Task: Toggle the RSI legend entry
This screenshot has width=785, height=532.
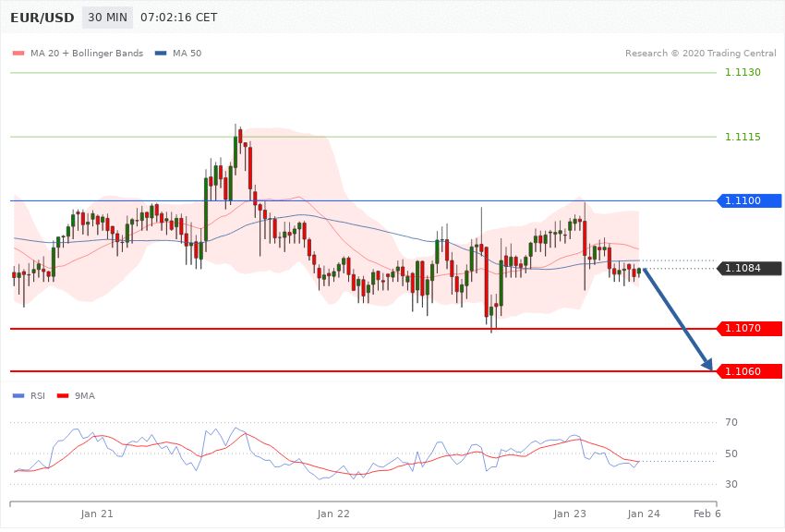Action: pyautogui.click(x=37, y=395)
